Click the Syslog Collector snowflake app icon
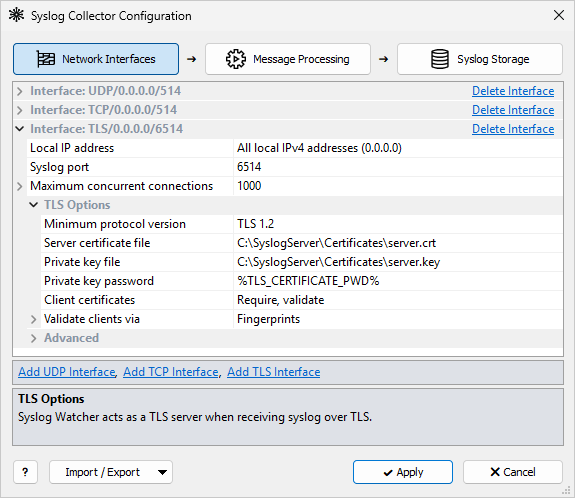This screenshot has width=575, height=498. point(17,15)
